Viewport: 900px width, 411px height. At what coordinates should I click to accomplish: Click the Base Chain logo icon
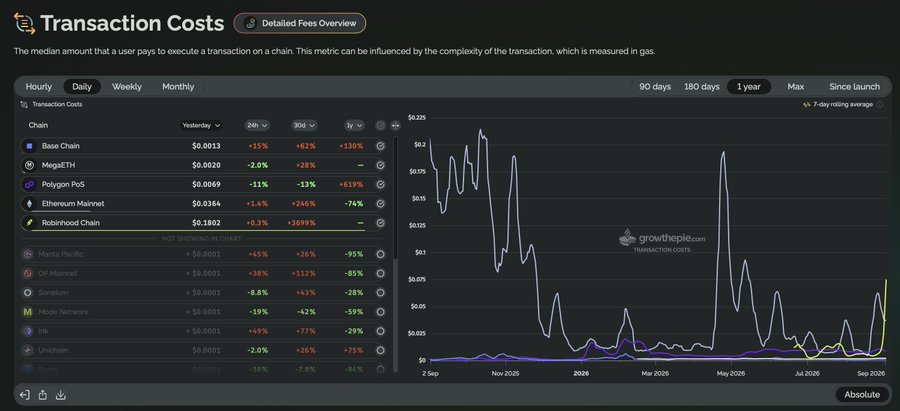pos(29,146)
